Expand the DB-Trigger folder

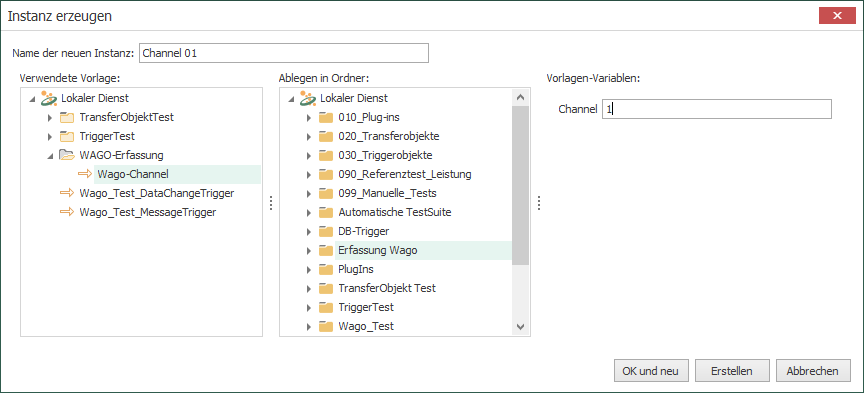click(x=309, y=232)
